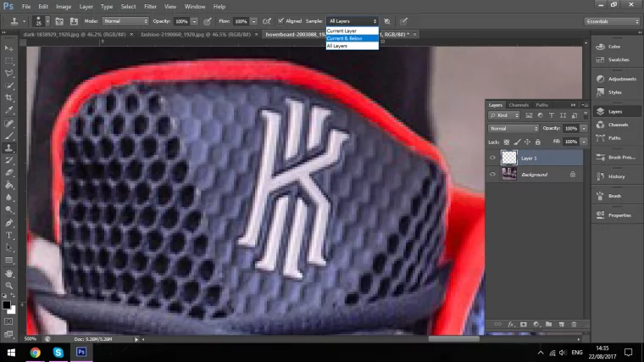Image resolution: width=644 pixels, height=362 pixels.
Task: Select the Rectangular Marquee tool
Action: 8,61
